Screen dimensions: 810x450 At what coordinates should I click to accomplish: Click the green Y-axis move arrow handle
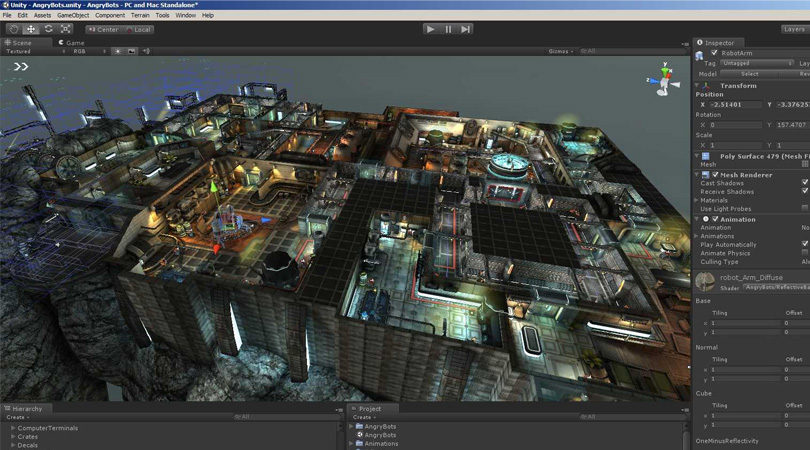point(213,185)
